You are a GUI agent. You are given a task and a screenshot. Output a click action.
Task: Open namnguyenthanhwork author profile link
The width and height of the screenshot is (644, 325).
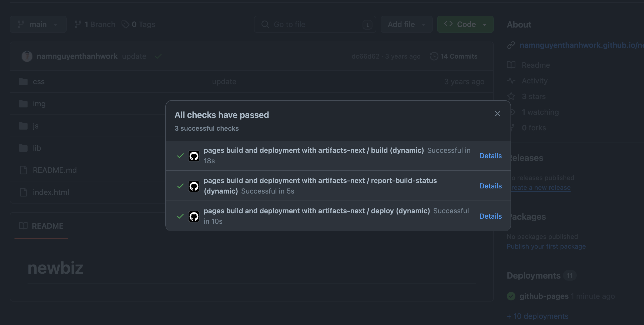pyautogui.click(x=77, y=56)
